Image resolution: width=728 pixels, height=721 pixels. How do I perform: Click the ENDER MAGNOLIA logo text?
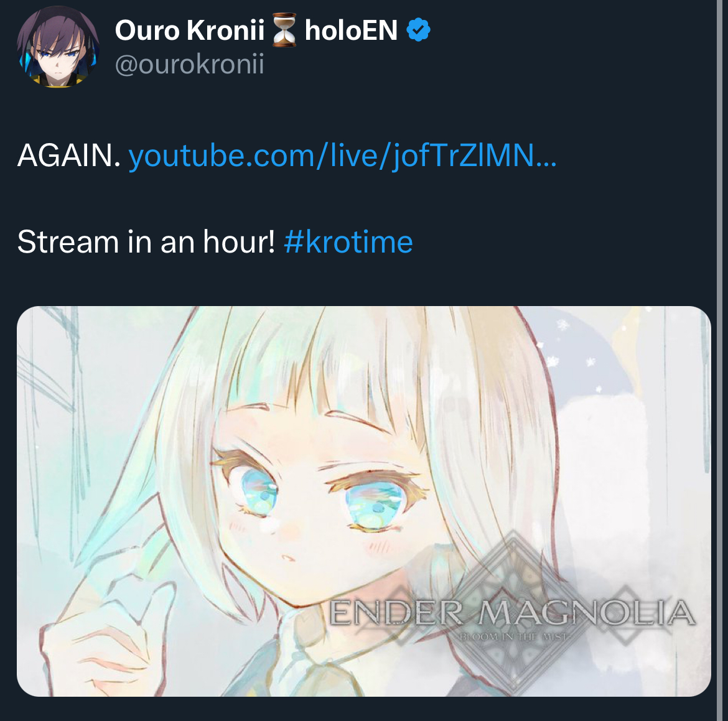(x=512, y=613)
